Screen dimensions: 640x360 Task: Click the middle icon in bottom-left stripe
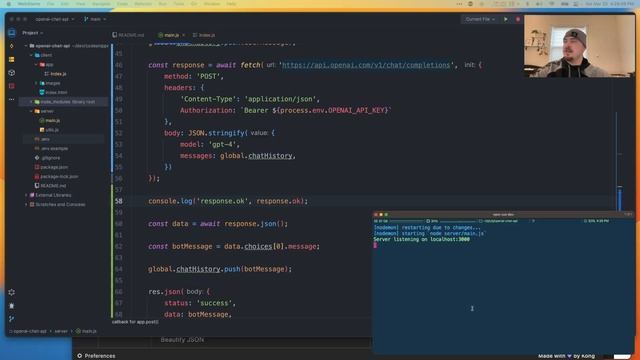coord(11,306)
